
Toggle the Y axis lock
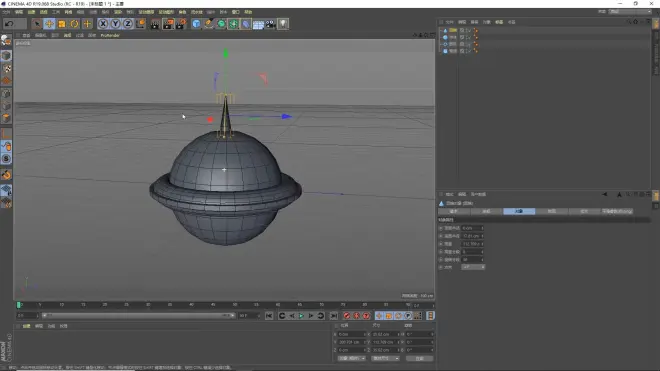pyautogui.click(x=115, y=24)
